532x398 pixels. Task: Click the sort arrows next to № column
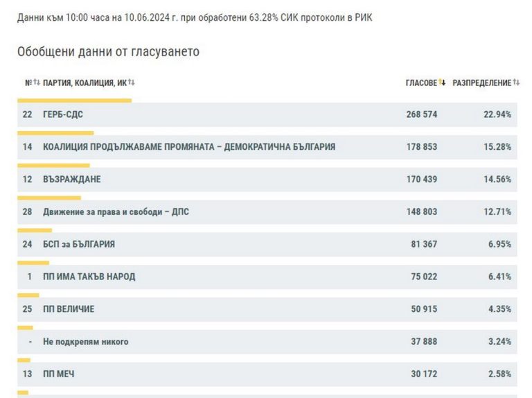tap(37, 83)
